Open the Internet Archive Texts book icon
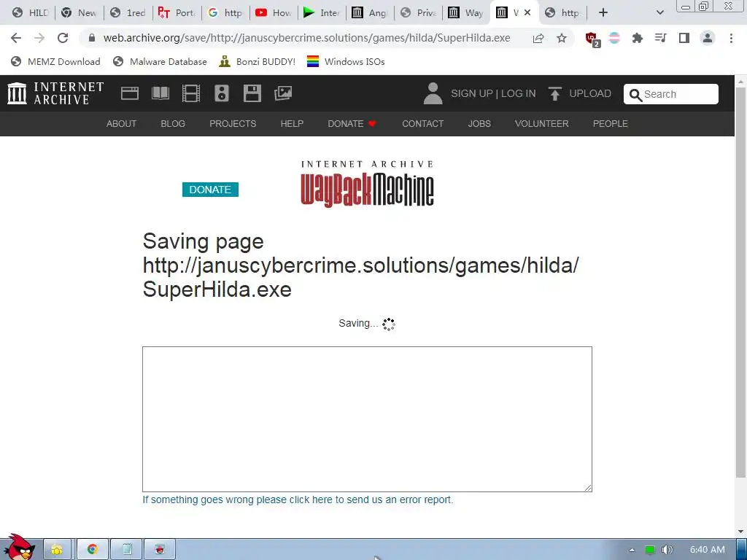This screenshot has width=747, height=560. [160, 93]
